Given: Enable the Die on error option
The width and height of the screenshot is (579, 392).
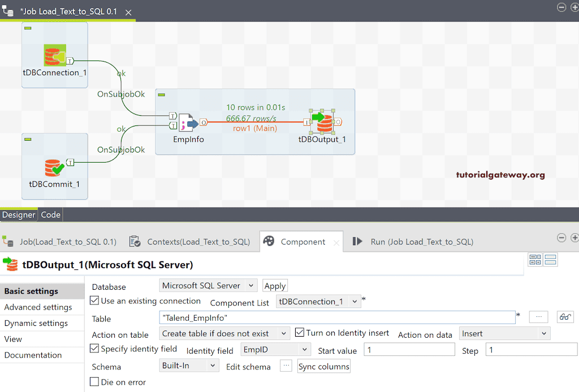Looking at the screenshot, I should (94, 382).
